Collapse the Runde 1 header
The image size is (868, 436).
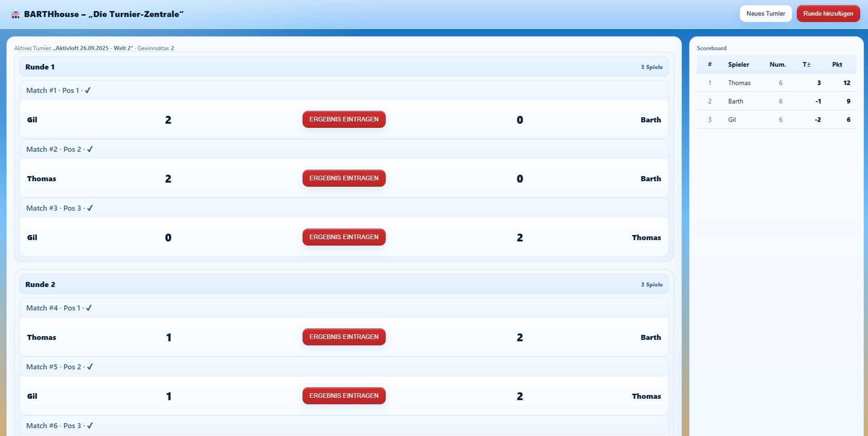coord(344,67)
